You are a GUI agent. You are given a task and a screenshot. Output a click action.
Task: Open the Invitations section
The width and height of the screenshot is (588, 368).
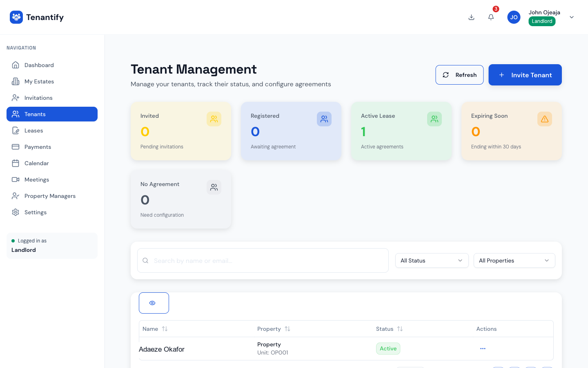(52, 98)
